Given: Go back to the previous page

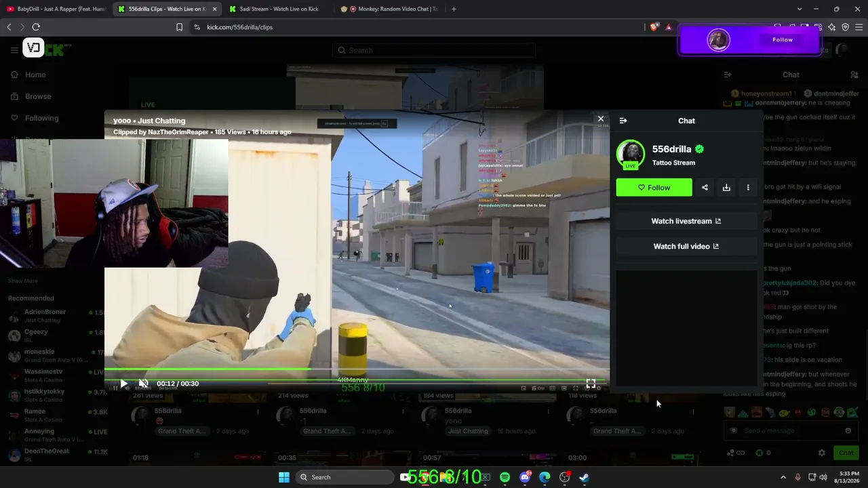Looking at the screenshot, I should point(9,27).
